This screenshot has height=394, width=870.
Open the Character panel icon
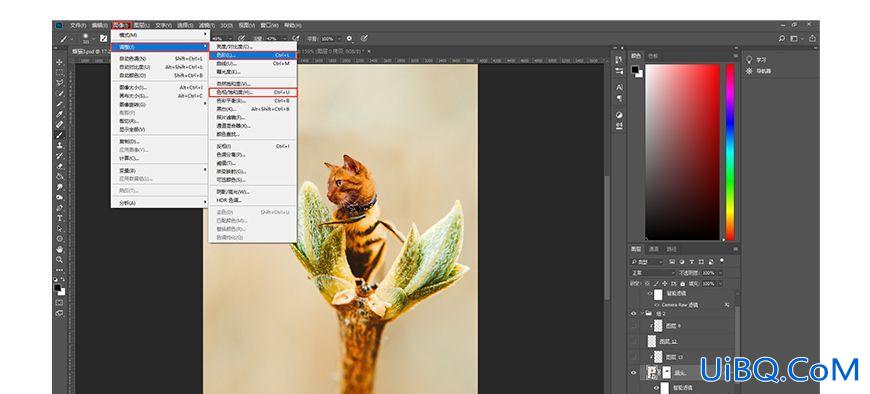point(619,87)
